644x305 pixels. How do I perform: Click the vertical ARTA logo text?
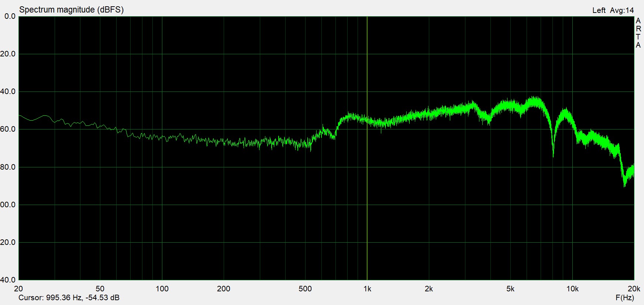click(638, 33)
